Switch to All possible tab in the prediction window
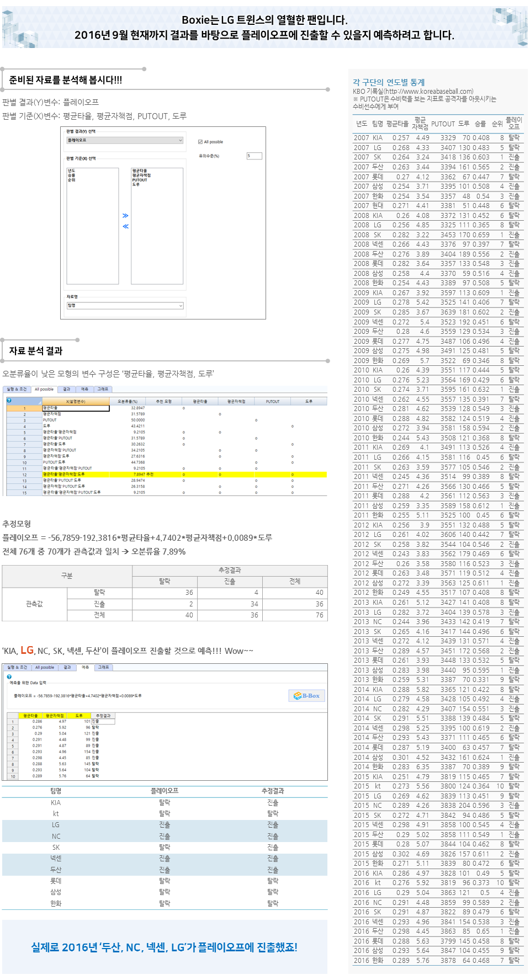The width and height of the screenshot is (530, 980). (x=45, y=667)
